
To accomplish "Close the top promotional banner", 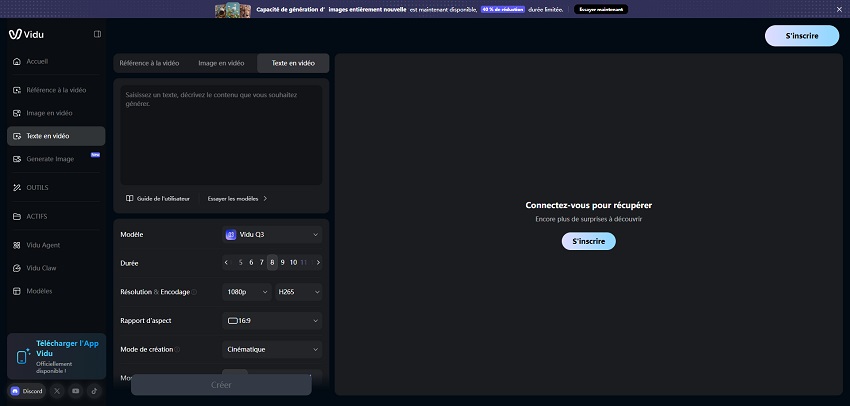I will pyautogui.click(x=839, y=9).
